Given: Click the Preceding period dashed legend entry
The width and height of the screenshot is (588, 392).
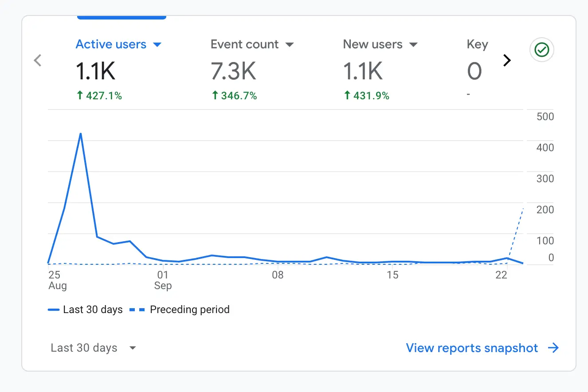Looking at the screenshot, I should [x=180, y=310].
